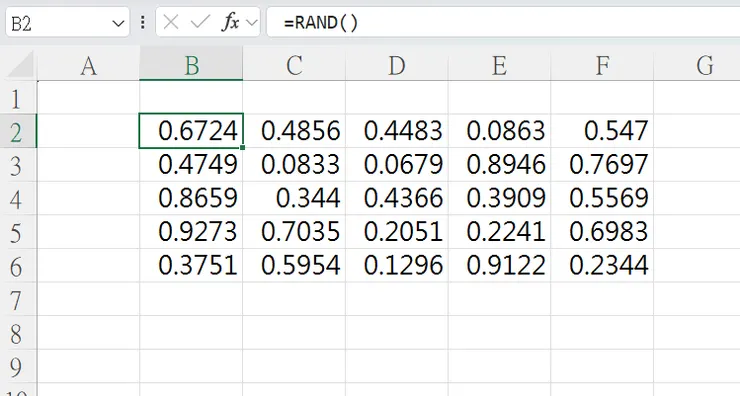Click the formula bar containing =RAND()
The height and width of the screenshot is (396, 740).
503,22
